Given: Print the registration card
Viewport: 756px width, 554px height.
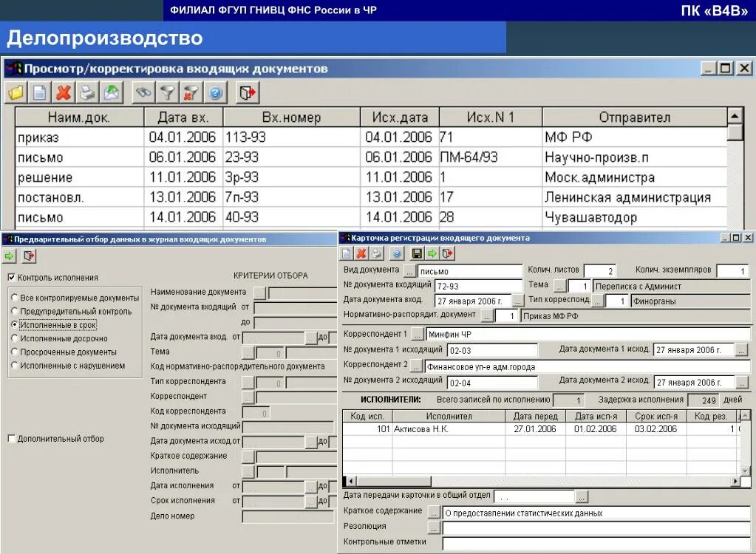Looking at the screenshot, I should (x=377, y=253).
